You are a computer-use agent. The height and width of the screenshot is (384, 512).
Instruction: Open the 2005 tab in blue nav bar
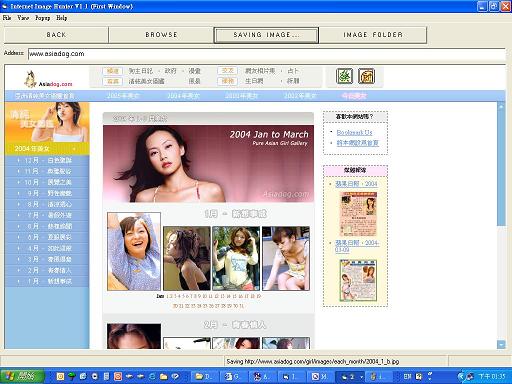(x=123, y=96)
